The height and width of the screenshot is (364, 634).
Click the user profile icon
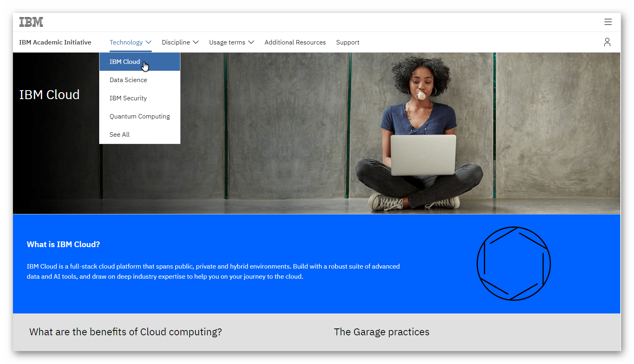pyautogui.click(x=607, y=42)
